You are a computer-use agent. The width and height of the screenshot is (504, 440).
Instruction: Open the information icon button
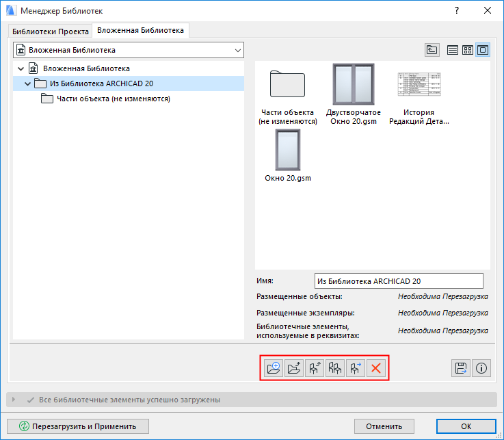pos(481,368)
